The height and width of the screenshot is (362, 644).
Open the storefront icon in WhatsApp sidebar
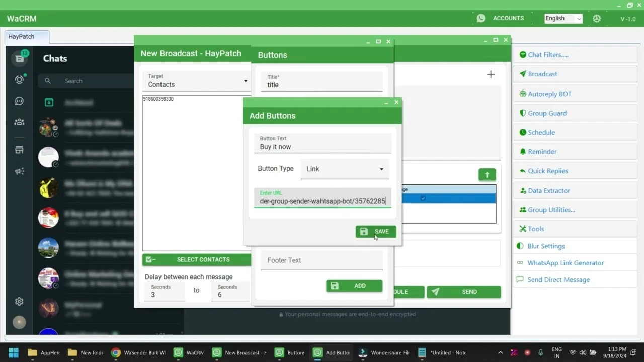pyautogui.click(x=19, y=150)
